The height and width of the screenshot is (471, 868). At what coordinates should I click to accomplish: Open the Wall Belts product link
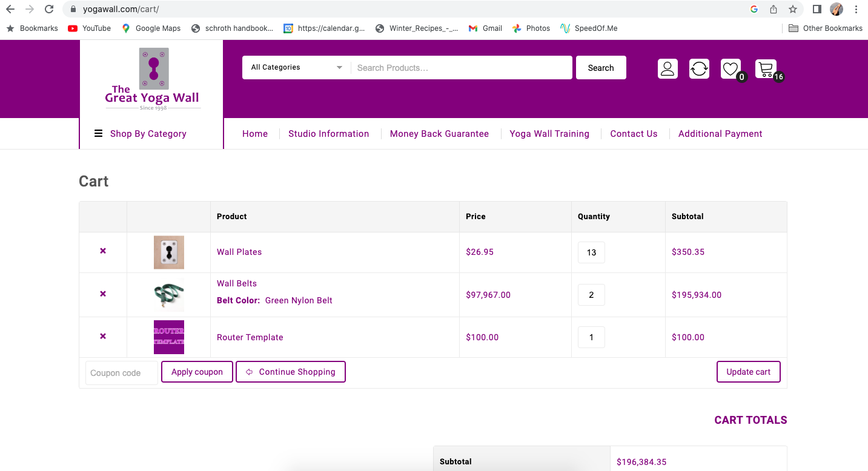click(x=236, y=283)
